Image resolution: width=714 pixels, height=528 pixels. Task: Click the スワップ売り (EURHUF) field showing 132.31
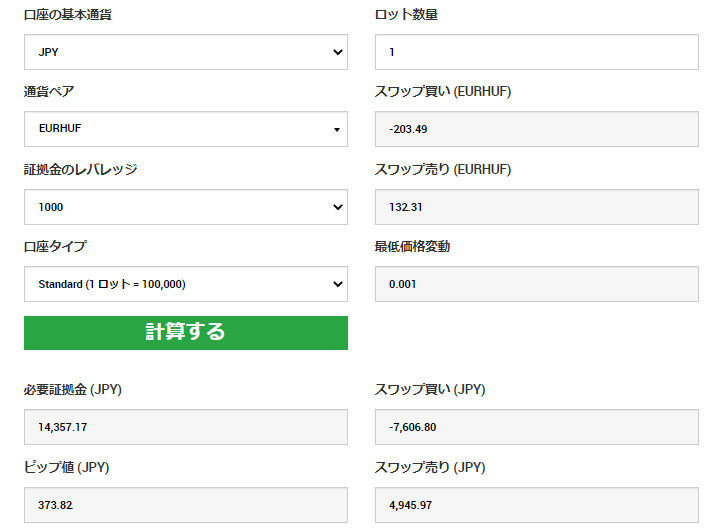pos(537,207)
